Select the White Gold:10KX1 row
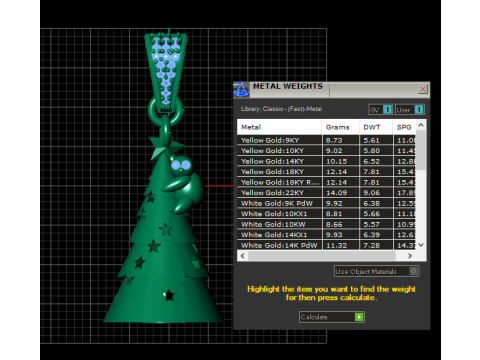The width and height of the screenshot is (480, 360). tap(326, 214)
